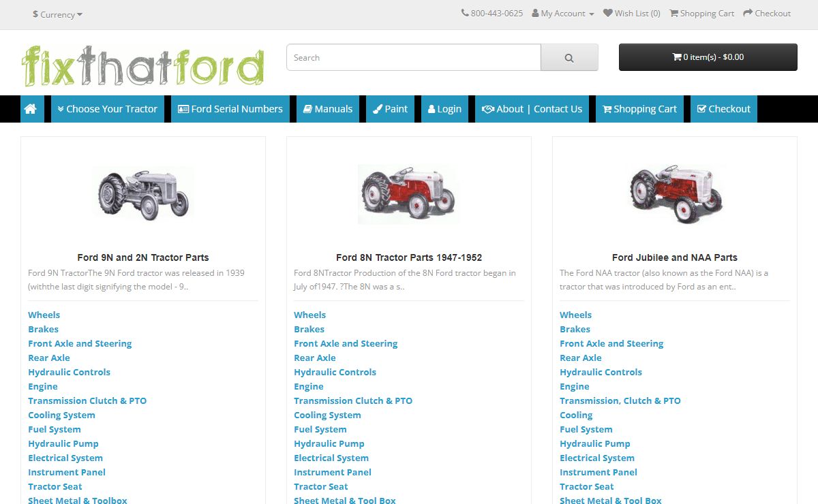Open Hydraulic Pump under Ford Jubilee
The image size is (818, 504).
[595, 443]
